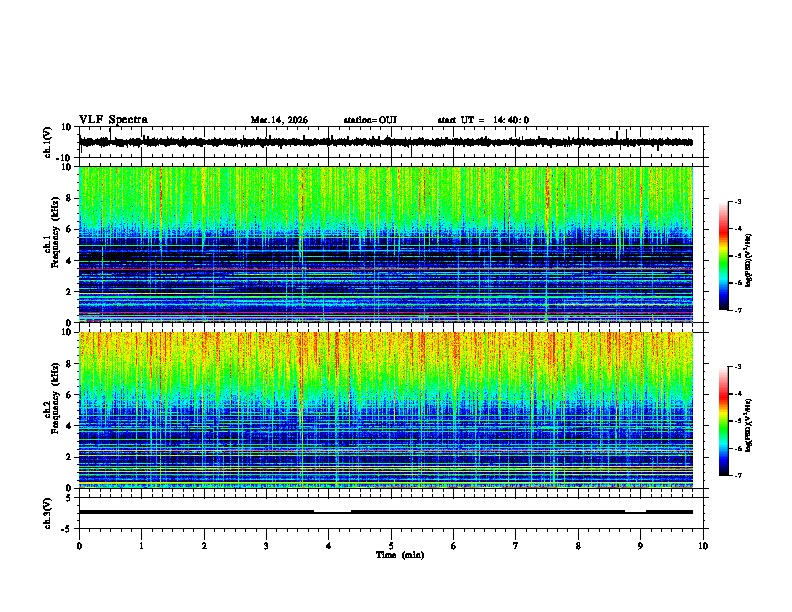Click the "4" time axis tick label
792x612 pixels.
coord(329,546)
